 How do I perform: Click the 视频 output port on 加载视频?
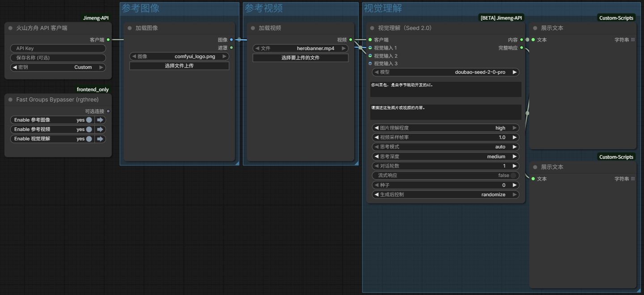point(351,40)
